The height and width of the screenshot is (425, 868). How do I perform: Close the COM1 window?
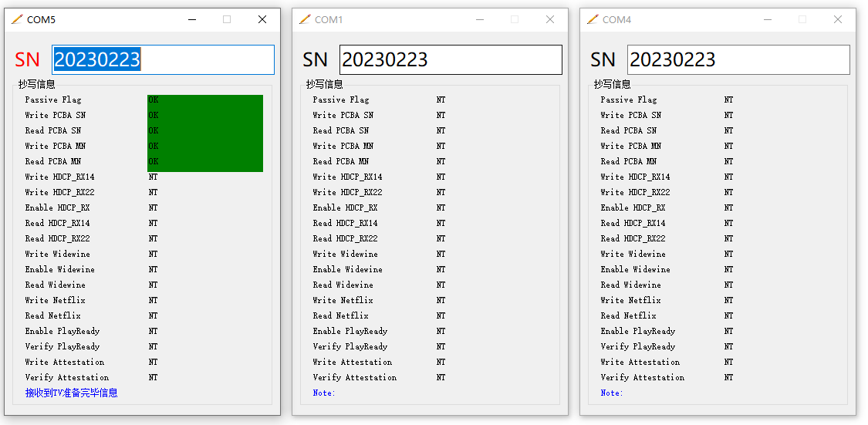(550, 19)
